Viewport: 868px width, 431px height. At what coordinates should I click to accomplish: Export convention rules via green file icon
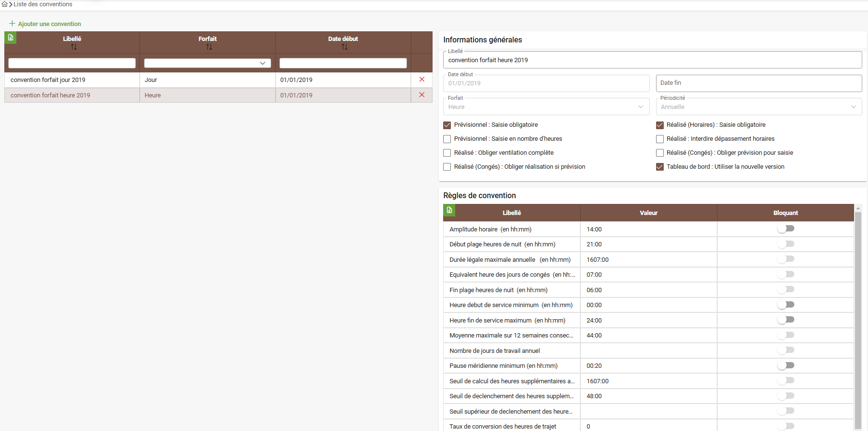point(449,210)
